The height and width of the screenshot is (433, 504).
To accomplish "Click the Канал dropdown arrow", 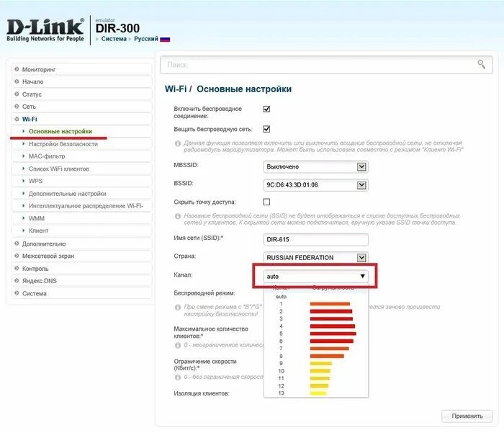I will point(362,276).
